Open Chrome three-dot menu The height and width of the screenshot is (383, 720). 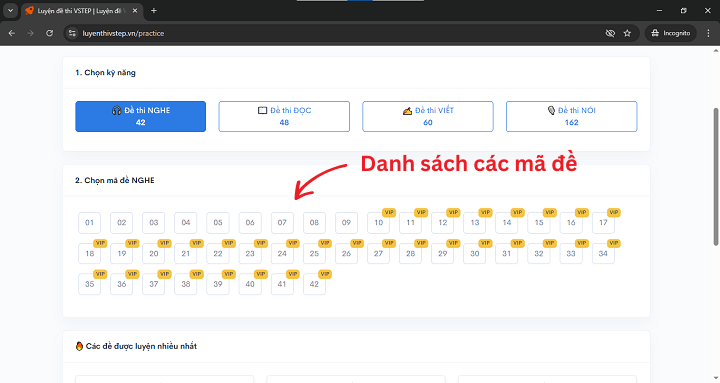click(x=709, y=33)
